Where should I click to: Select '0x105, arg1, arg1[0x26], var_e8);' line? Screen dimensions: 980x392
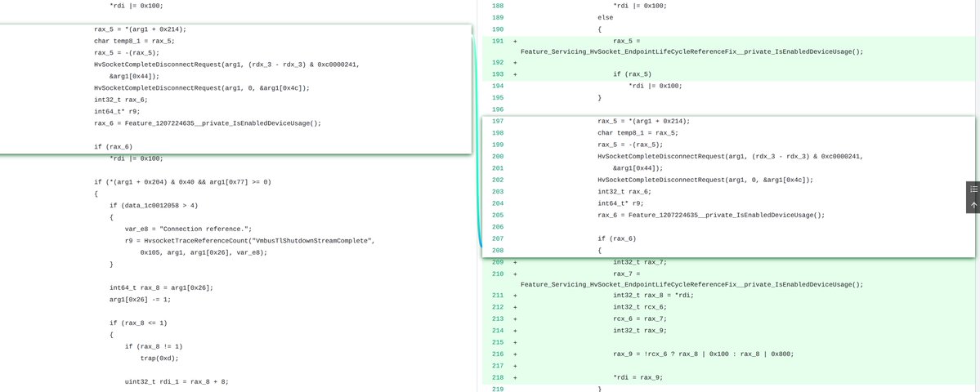point(204,252)
